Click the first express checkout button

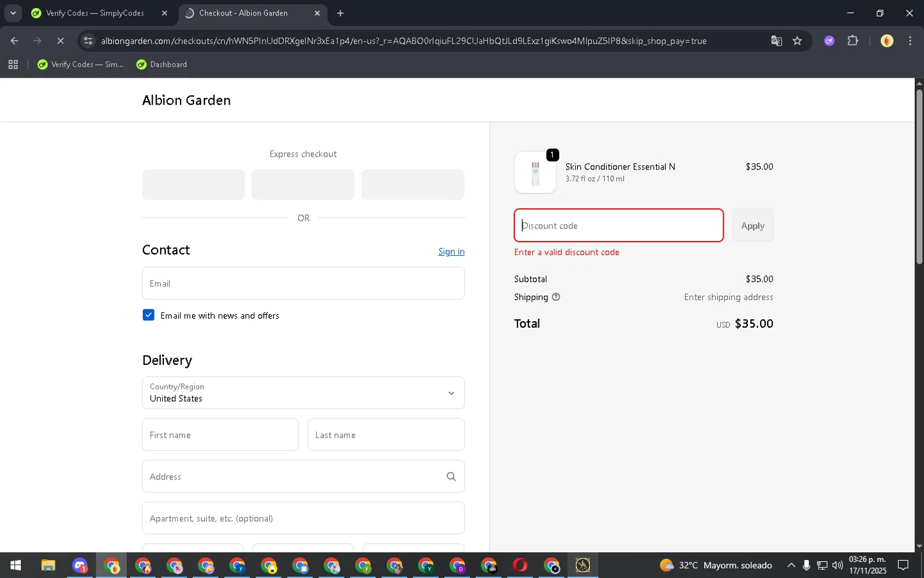pos(193,184)
